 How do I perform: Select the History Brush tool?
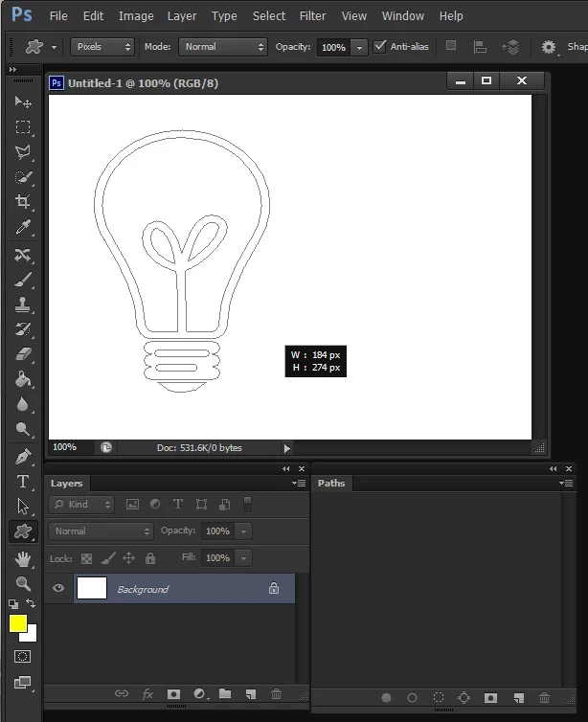23,329
